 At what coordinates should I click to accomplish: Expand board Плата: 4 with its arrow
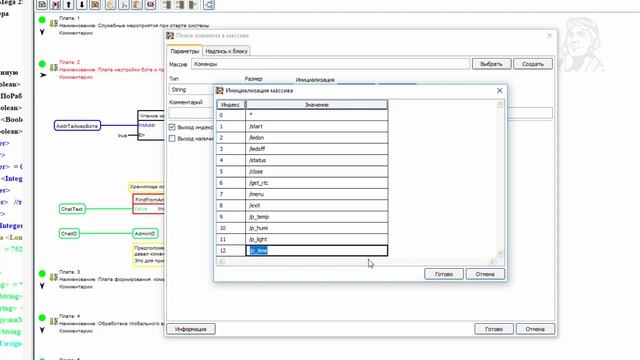(x=42, y=330)
